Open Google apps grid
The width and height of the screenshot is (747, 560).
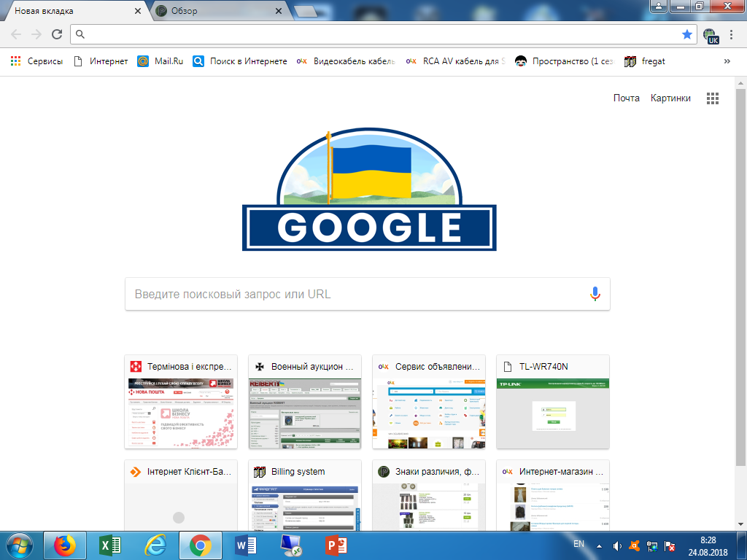pyautogui.click(x=712, y=98)
